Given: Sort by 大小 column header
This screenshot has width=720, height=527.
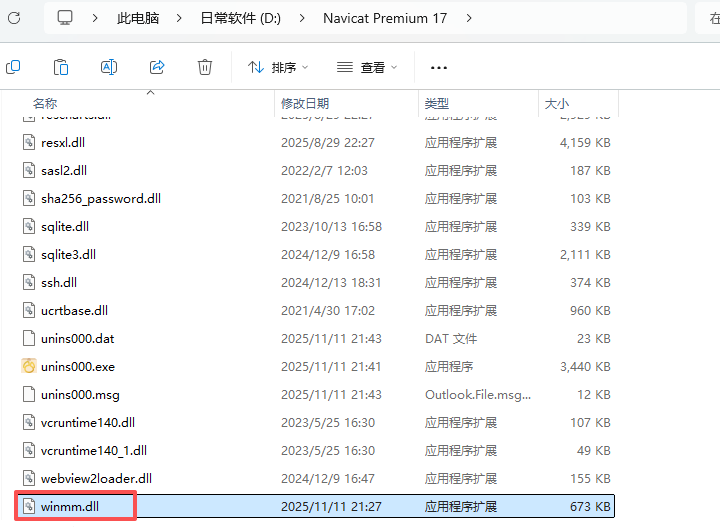Looking at the screenshot, I should [557, 104].
